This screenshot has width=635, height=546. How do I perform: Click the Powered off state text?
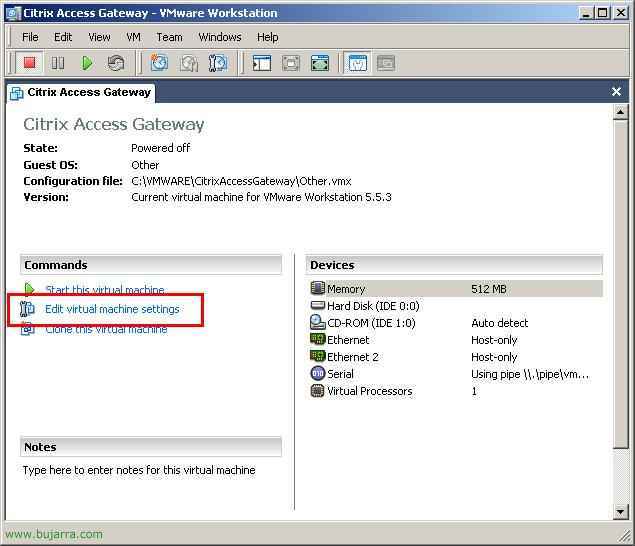pos(160,148)
